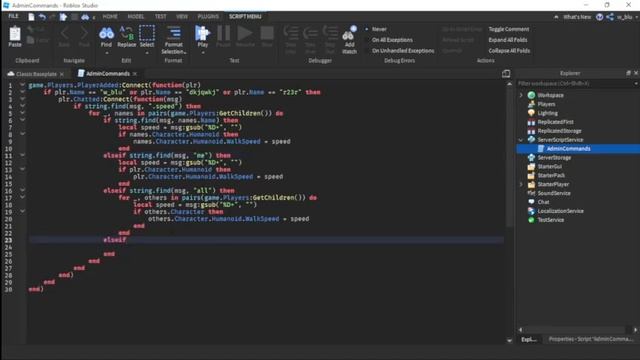Click the new file icon in quick access bar
Screen dimensions: 640x360
click(x=31, y=17)
